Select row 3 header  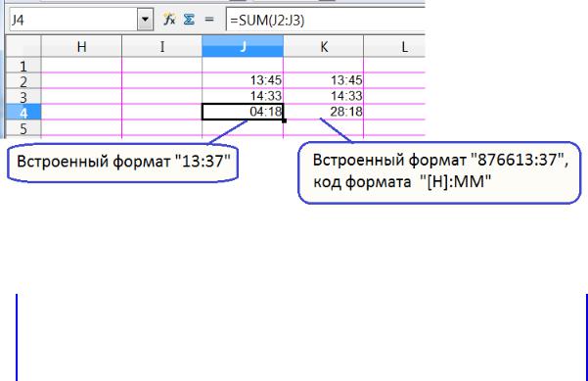[23, 96]
